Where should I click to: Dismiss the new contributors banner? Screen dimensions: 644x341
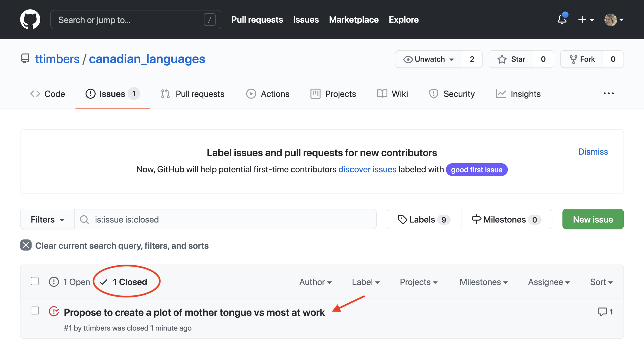593,152
